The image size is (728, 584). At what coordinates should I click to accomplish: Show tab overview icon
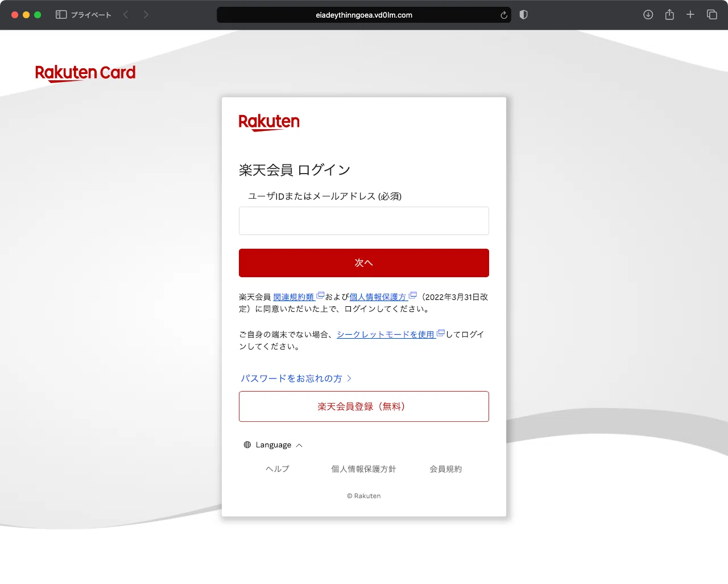point(712,15)
